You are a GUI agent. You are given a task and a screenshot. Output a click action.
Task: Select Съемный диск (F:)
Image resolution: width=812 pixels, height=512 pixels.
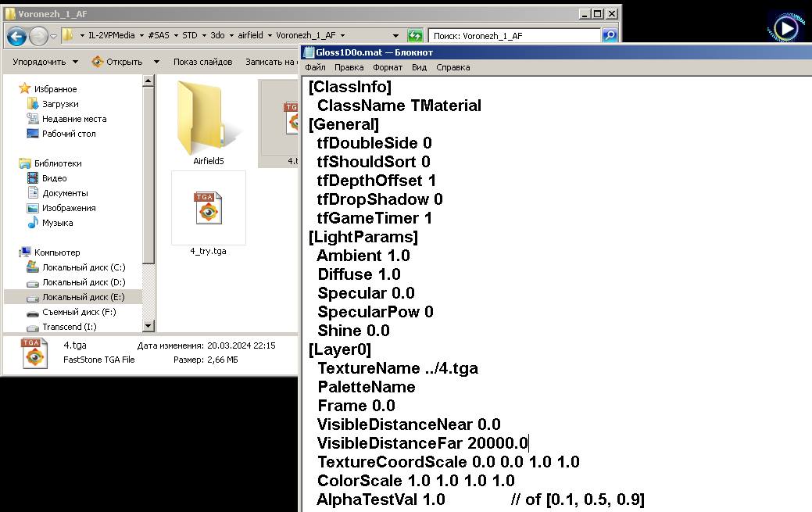coord(79,312)
